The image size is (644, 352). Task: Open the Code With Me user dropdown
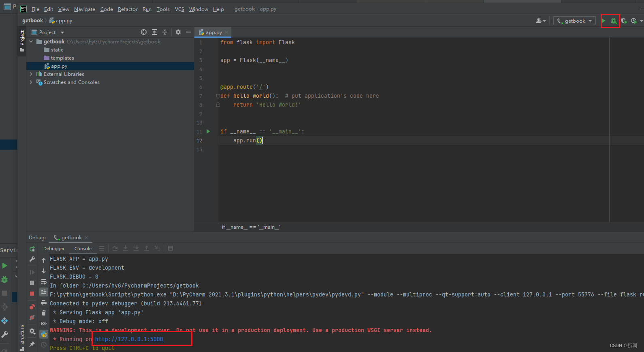[x=541, y=21]
